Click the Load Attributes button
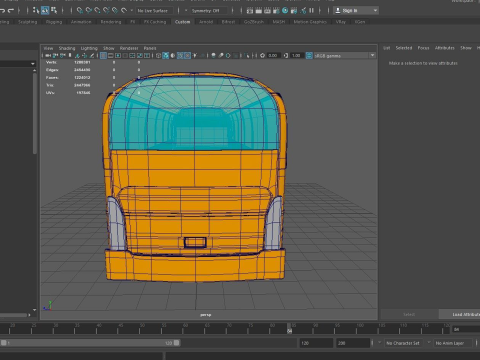 click(x=460, y=314)
